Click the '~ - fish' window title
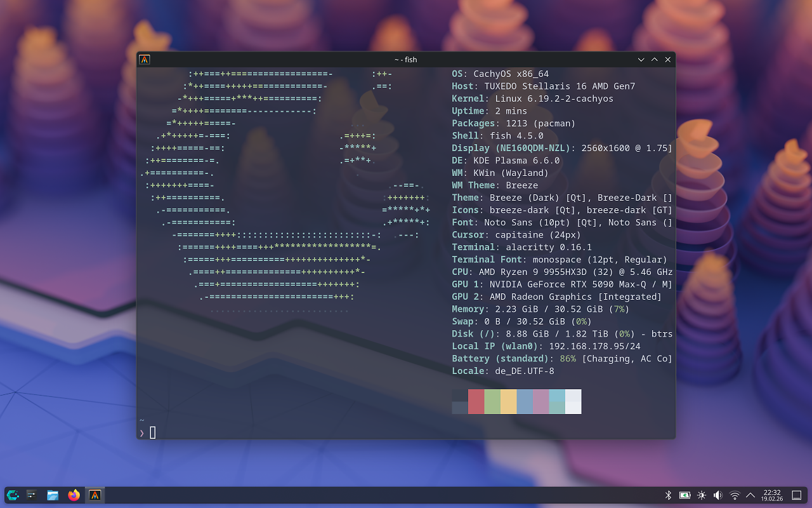 pos(406,60)
